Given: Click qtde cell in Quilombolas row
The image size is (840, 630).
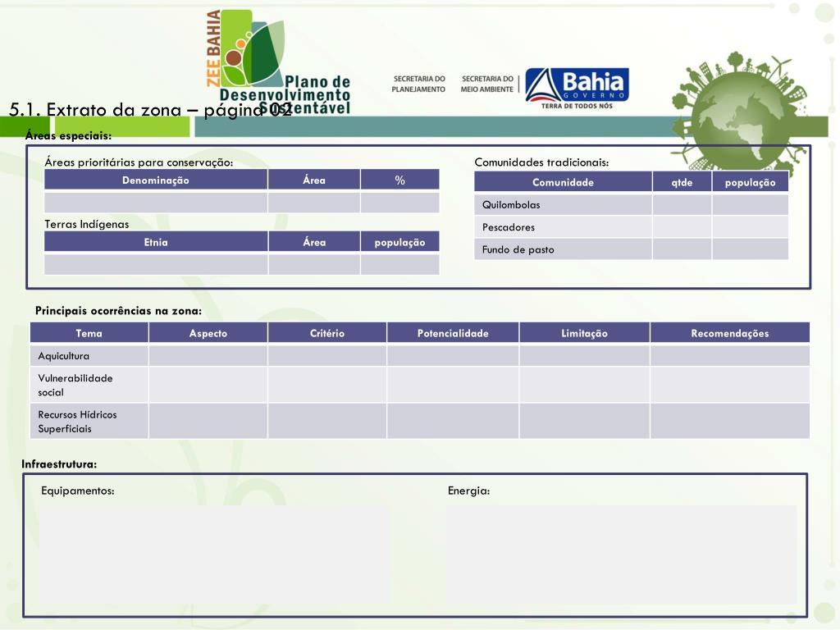Looking at the screenshot, I should coord(682,204).
